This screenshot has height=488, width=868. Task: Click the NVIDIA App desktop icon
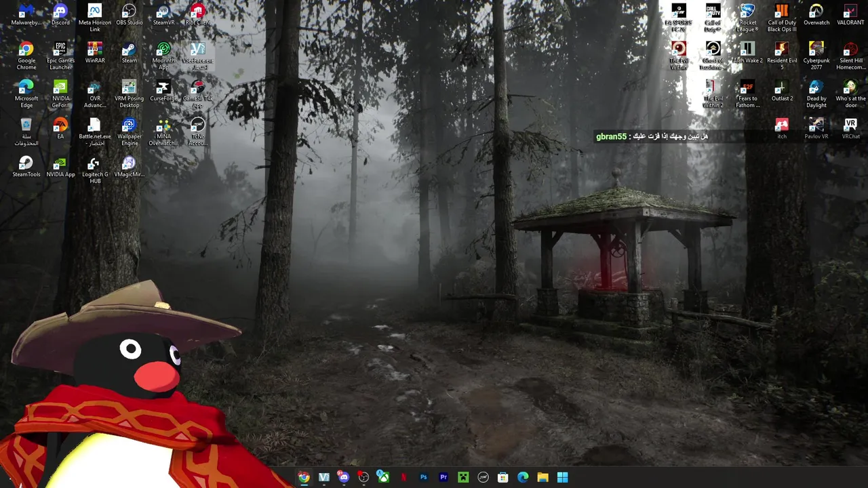click(60, 167)
